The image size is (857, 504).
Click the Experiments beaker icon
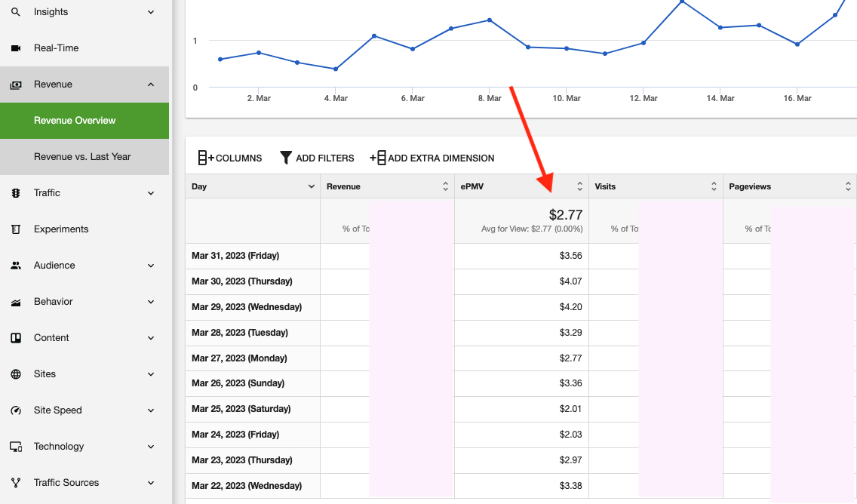[16, 229]
